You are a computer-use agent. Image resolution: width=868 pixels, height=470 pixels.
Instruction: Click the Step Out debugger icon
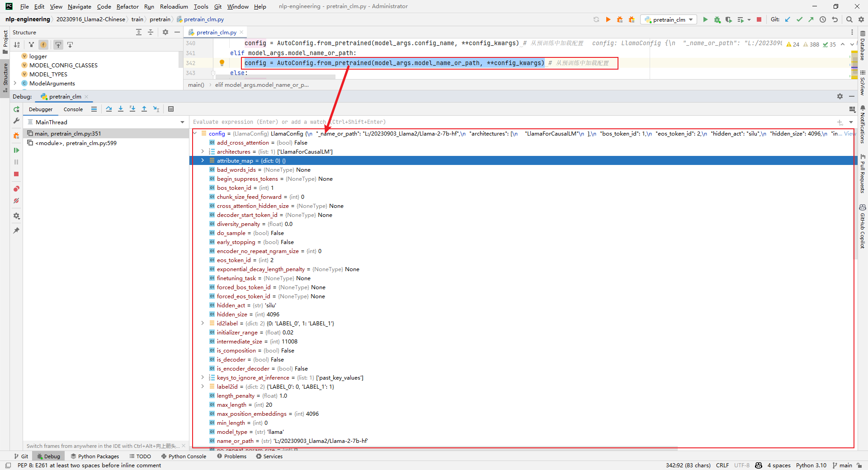144,109
